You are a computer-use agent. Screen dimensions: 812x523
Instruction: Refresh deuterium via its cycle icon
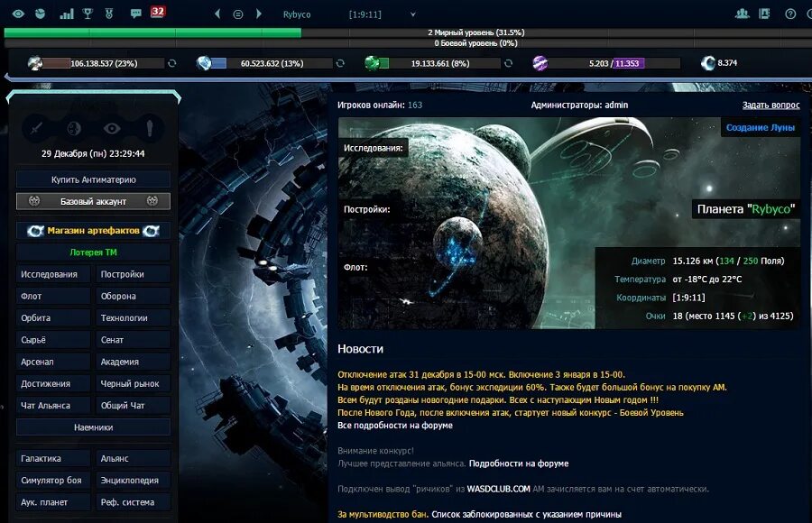(509, 63)
